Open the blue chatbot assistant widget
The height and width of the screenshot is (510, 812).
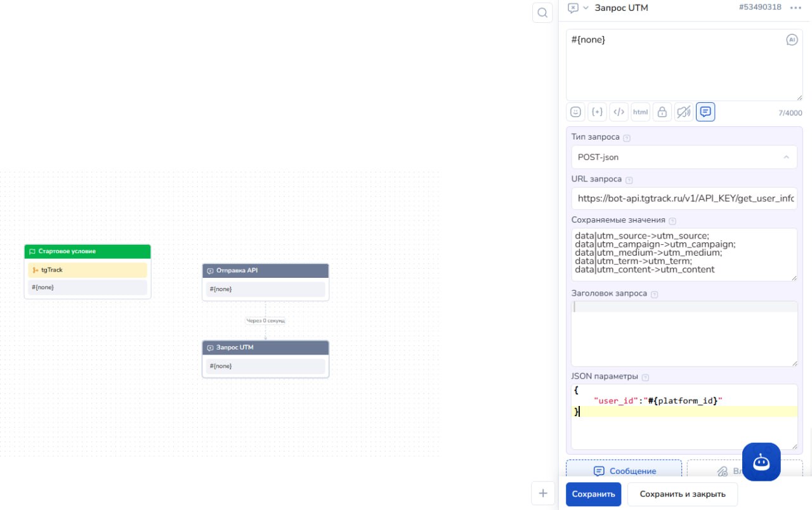click(761, 462)
